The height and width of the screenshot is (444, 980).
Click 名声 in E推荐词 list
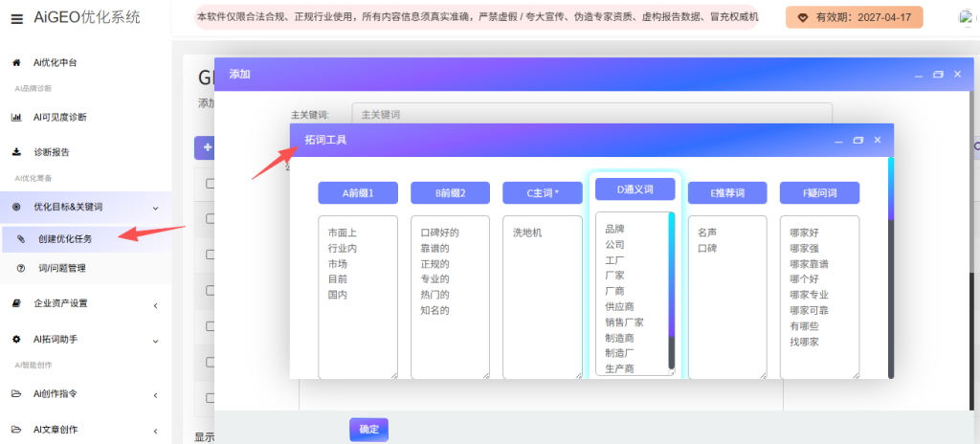tap(707, 233)
